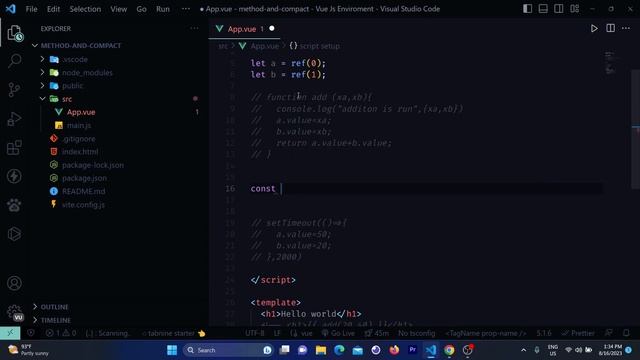
Task: Toggle the secondary side bar layout icon
Action: point(559,9)
